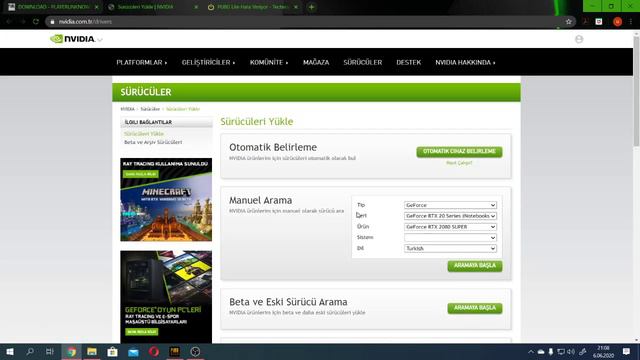This screenshot has height=360, width=640.
Task: Open the Tip product type dropdown
Action: tap(450, 205)
